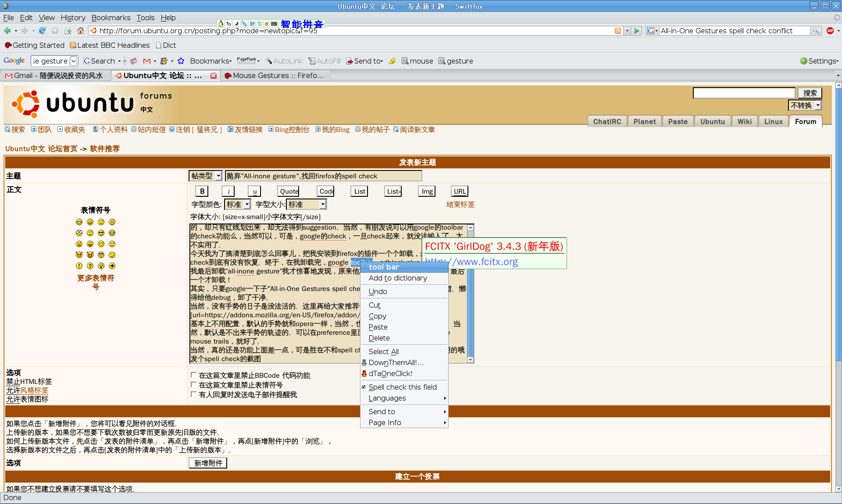Image resolution: width=842 pixels, height=504 pixels.
Task: Select Copy in the context menu
Action: coord(404,316)
